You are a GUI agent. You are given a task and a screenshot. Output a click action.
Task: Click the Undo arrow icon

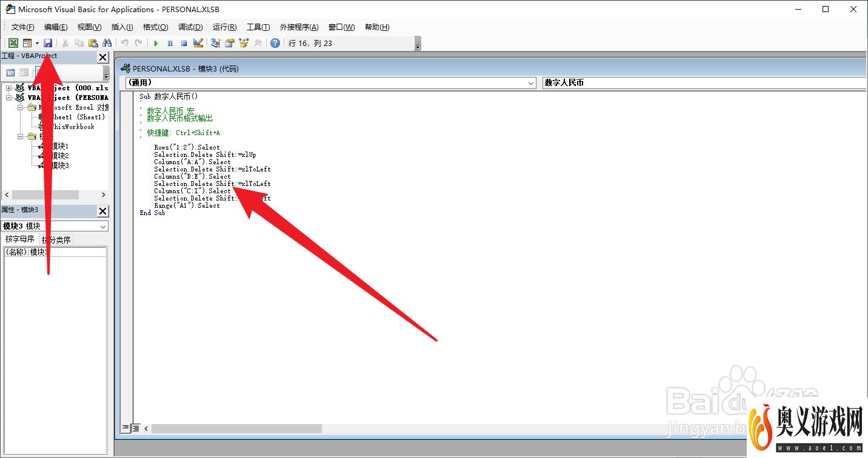(124, 43)
